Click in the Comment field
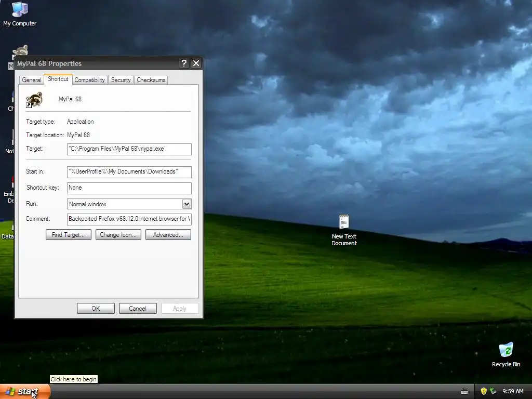The image size is (532, 399). tap(129, 219)
